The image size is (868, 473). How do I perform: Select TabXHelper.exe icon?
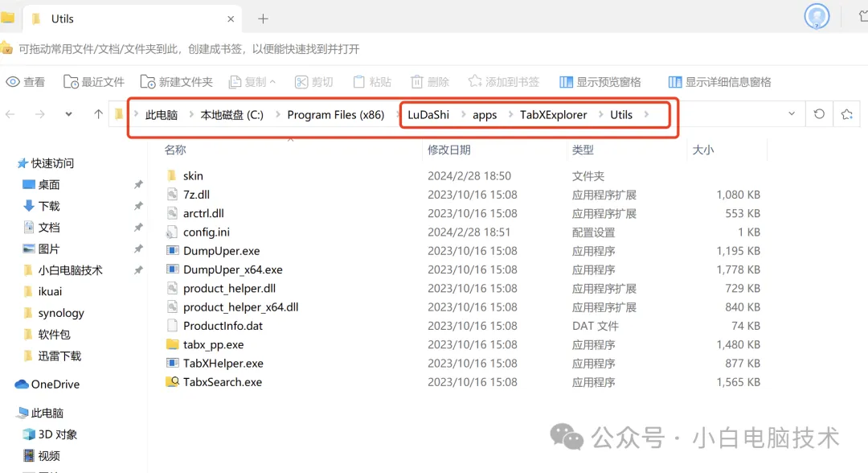point(172,363)
